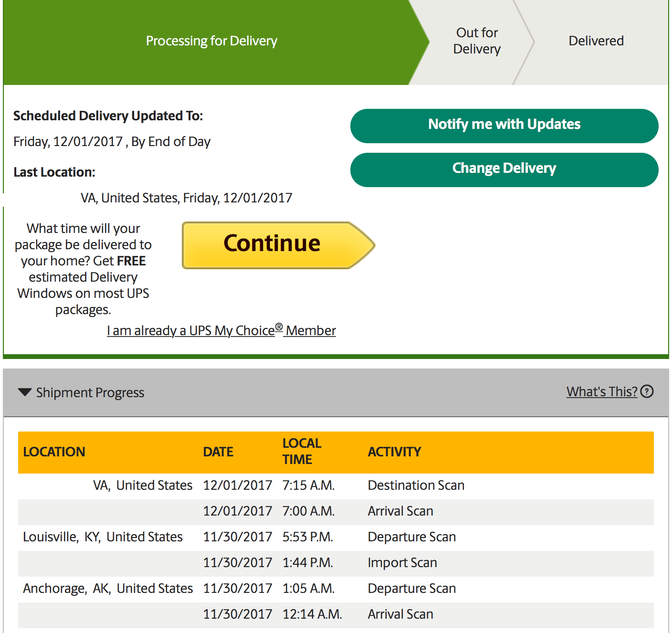Select the 12:14 A.M. Arrival Scan activity
672x633 pixels.
(400, 614)
